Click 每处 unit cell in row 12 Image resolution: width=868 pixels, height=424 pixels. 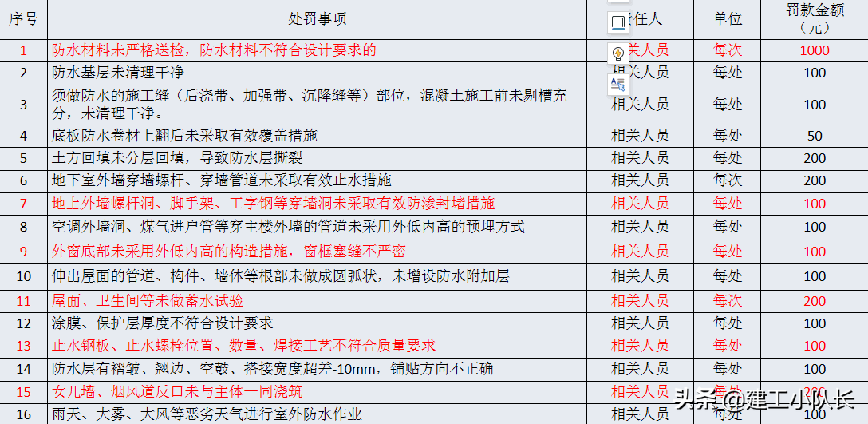pyautogui.click(x=727, y=323)
